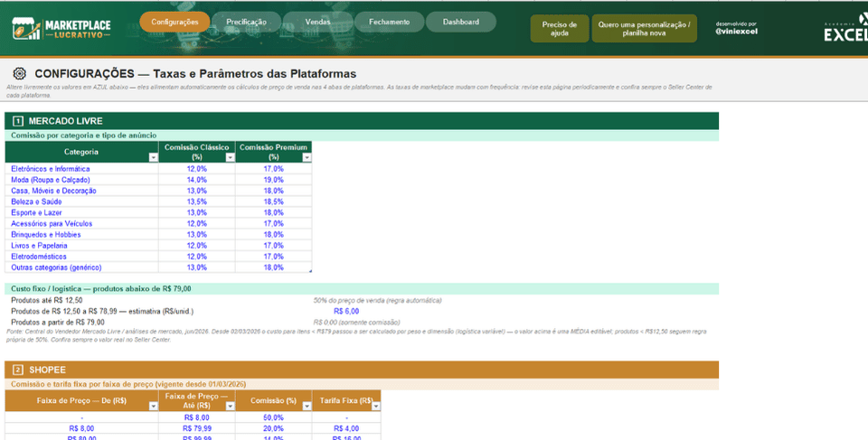This screenshot has width=868, height=440.
Task: Switch to the Precificação tab
Action: pyautogui.click(x=246, y=23)
